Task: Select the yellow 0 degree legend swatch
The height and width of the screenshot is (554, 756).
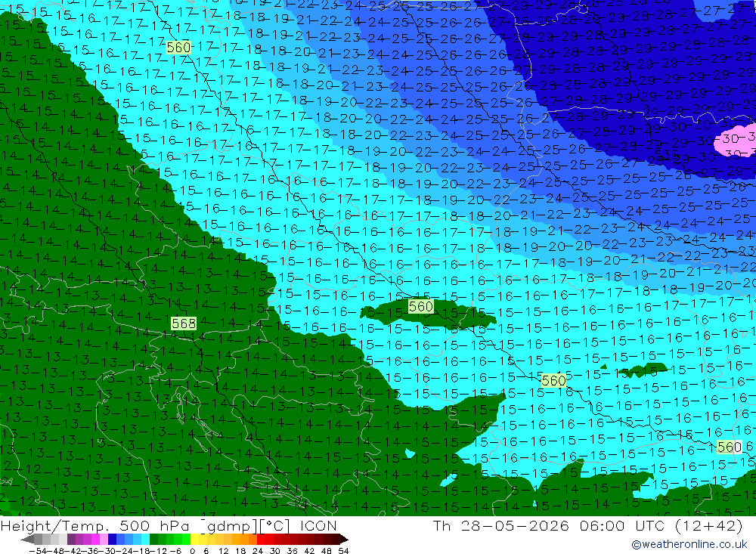Action: (194, 539)
